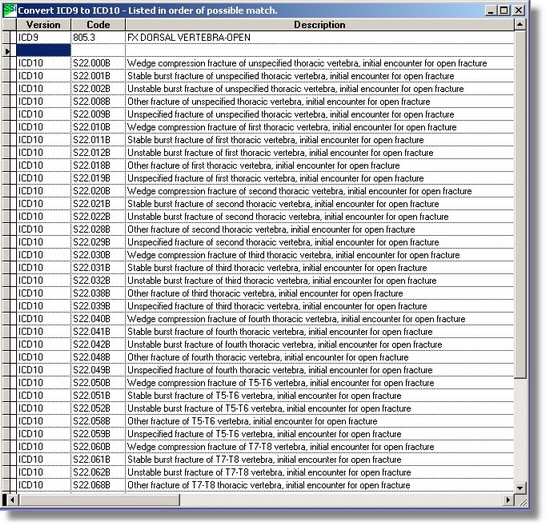
Task: Select the highlighted blank Version cell
Action: click(44, 50)
